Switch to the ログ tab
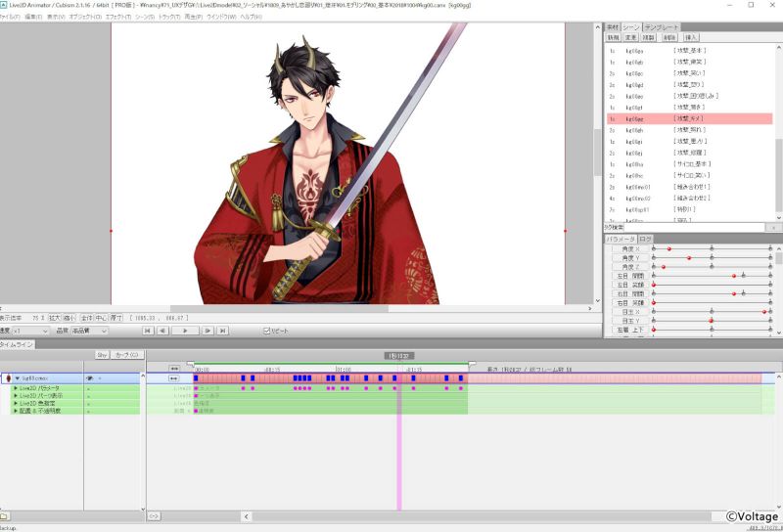783x532 pixels. pos(645,239)
